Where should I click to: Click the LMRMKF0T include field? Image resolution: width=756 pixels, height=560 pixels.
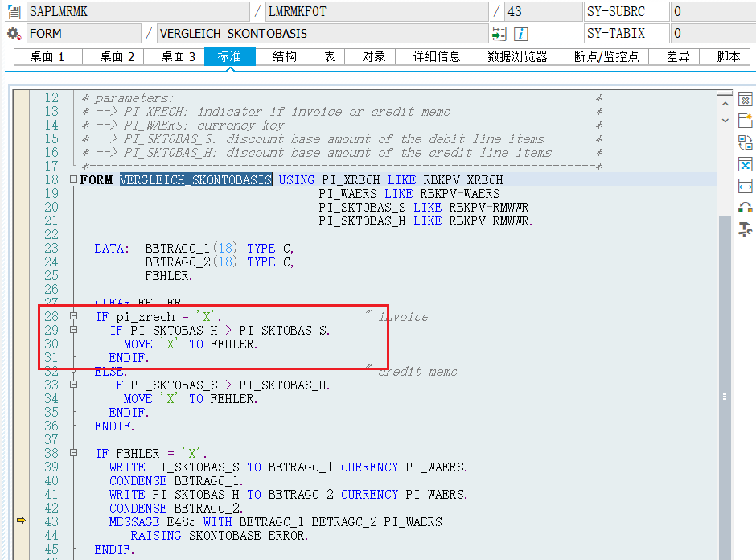coord(376,11)
